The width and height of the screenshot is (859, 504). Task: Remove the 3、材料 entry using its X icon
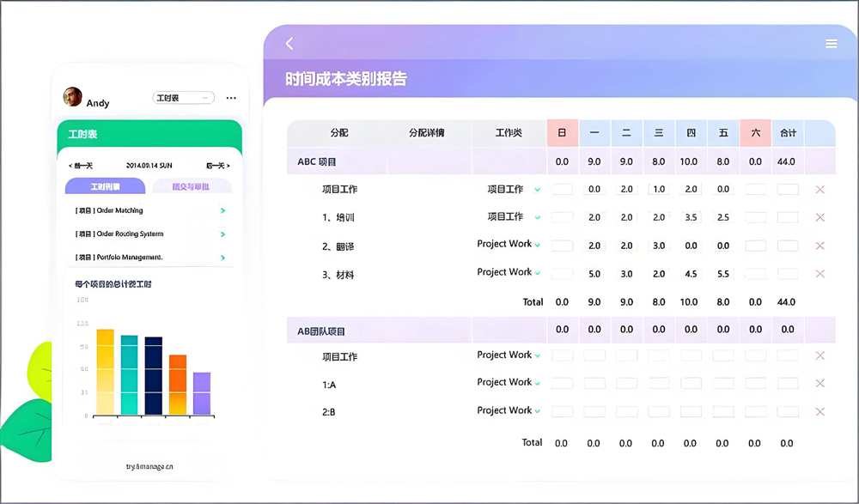click(820, 273)
